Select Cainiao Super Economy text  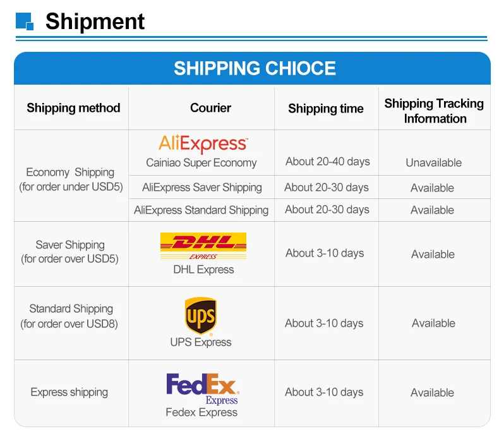click(201, 162)
